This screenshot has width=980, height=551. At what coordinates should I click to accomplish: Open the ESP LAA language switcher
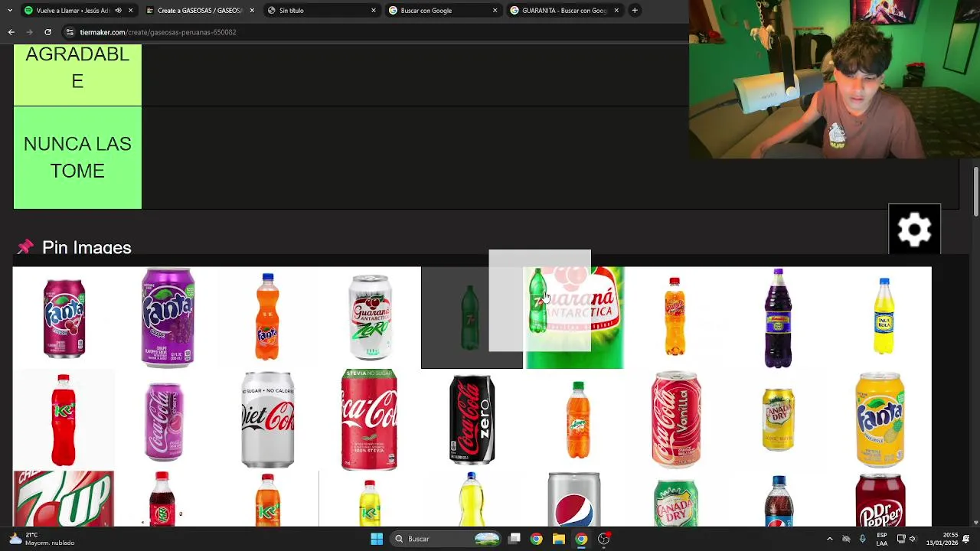click(x=882, y=539)
